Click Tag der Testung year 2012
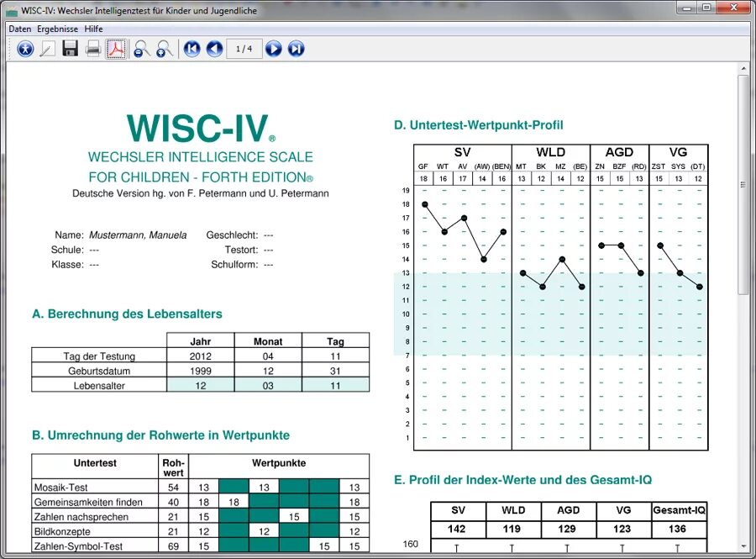This screenshot has height=559, width=756. point(201,356)
